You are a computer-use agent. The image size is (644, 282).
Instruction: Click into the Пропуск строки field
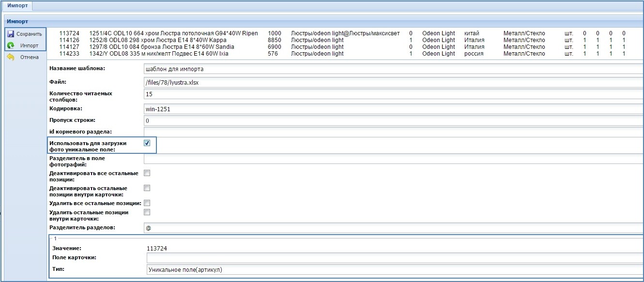tap(393, 120)
